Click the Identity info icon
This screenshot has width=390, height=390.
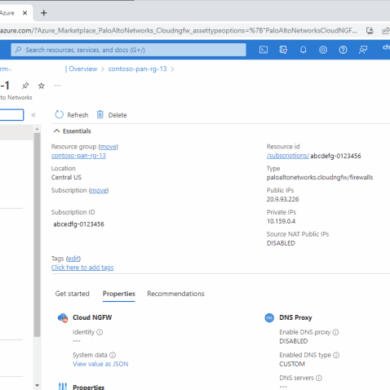[100, 332]
